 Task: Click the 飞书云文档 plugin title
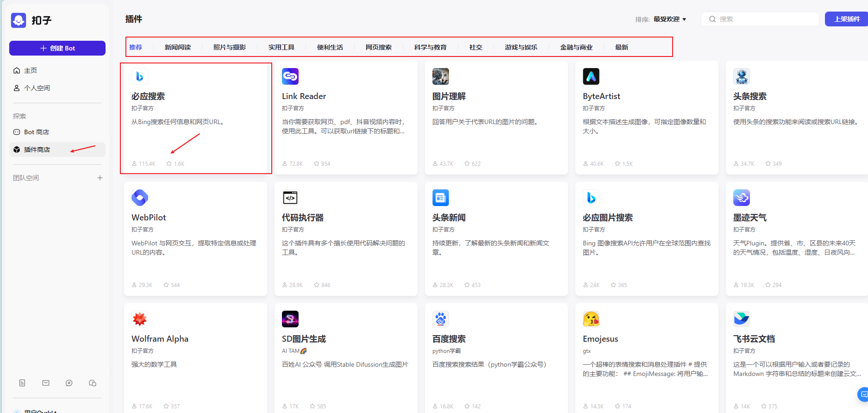pos(754,339)
